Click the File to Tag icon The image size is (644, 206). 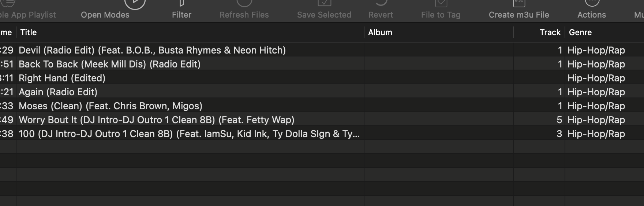[441, 3]
